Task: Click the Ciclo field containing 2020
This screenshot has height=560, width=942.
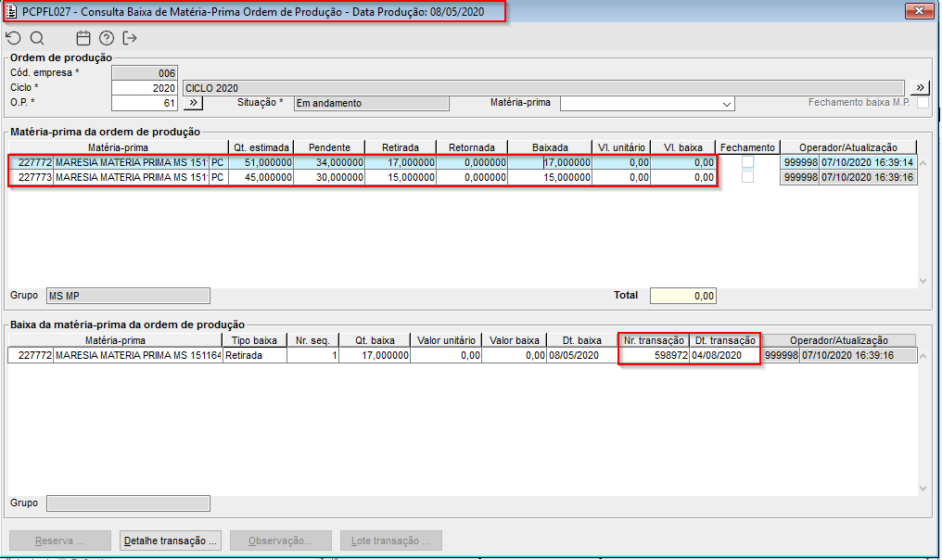Action: coord(145,88)
